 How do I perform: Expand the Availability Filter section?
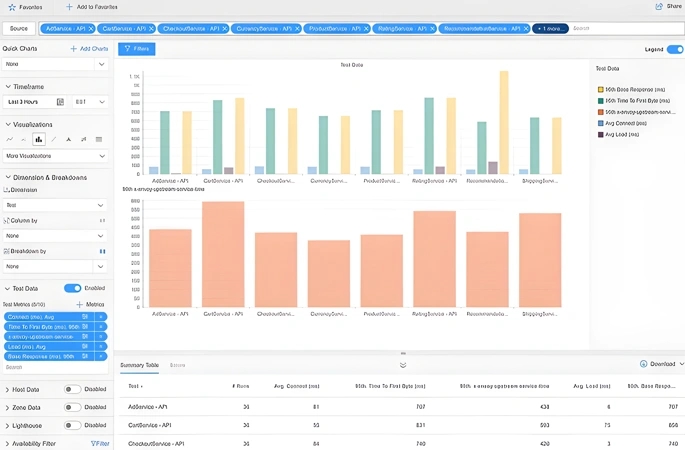click(x=7, y=443)
